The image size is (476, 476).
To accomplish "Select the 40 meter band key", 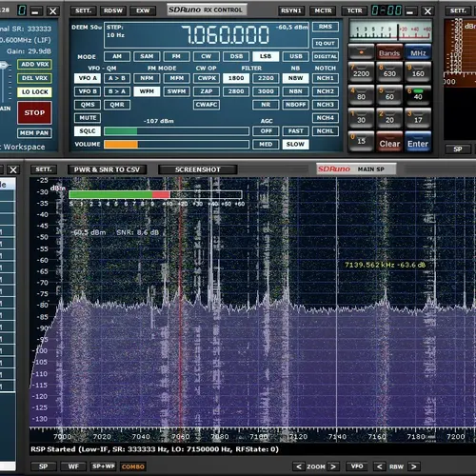I will pyautogui.click(x=418, y=95).
